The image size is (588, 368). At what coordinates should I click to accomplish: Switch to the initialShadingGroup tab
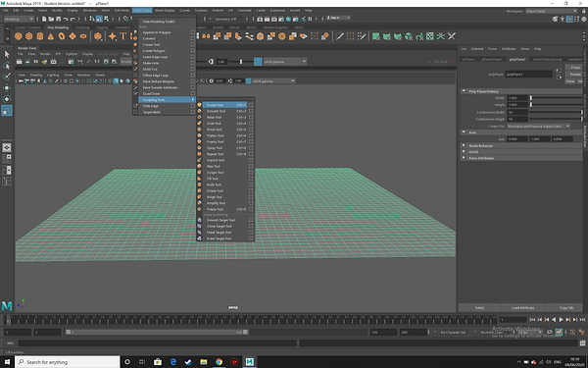(x=548, y=59)
